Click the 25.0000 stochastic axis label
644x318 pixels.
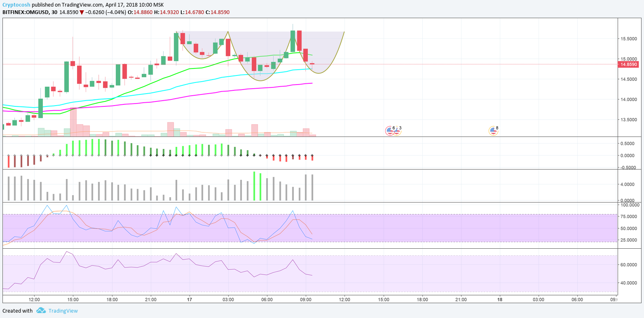628,240
